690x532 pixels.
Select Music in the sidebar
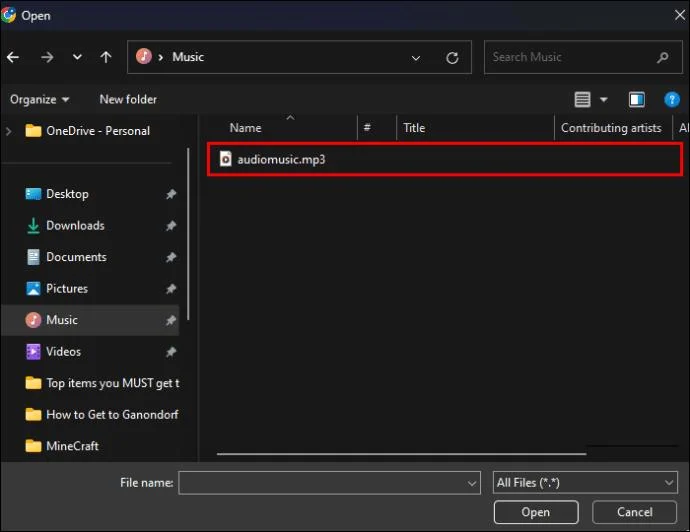pos(91,320)
